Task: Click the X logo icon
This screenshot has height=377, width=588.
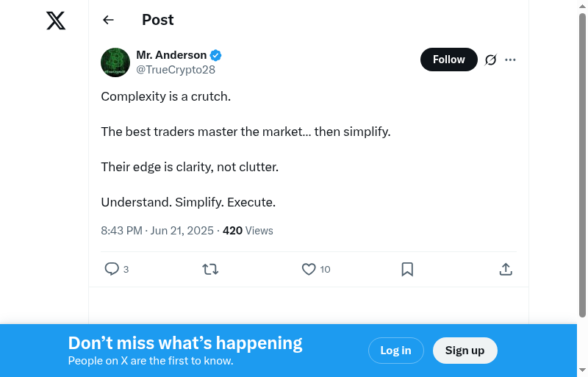Action: pyautogui.click(x=56, y=21)
